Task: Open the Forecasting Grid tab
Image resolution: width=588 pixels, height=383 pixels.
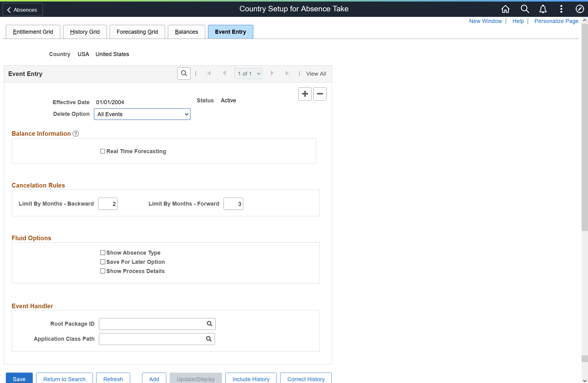Action: pyautogui.click(x=137, y=32)
